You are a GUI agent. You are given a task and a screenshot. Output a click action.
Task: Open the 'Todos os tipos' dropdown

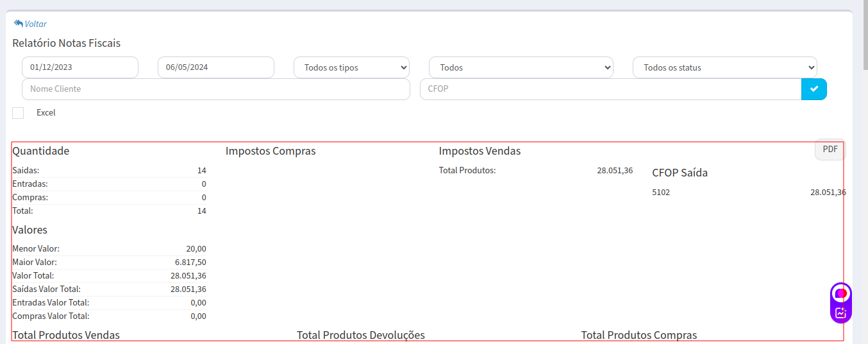point(351,67)
